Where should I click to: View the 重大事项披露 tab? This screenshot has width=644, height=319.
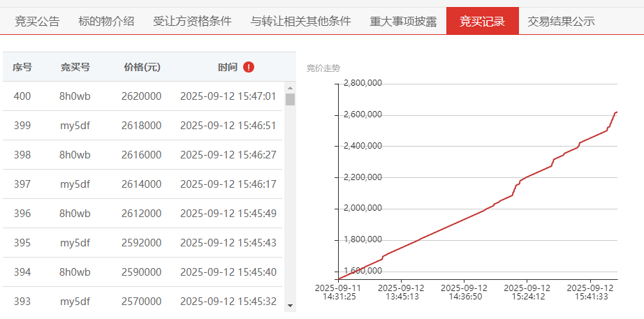click(x=403, y=21)
